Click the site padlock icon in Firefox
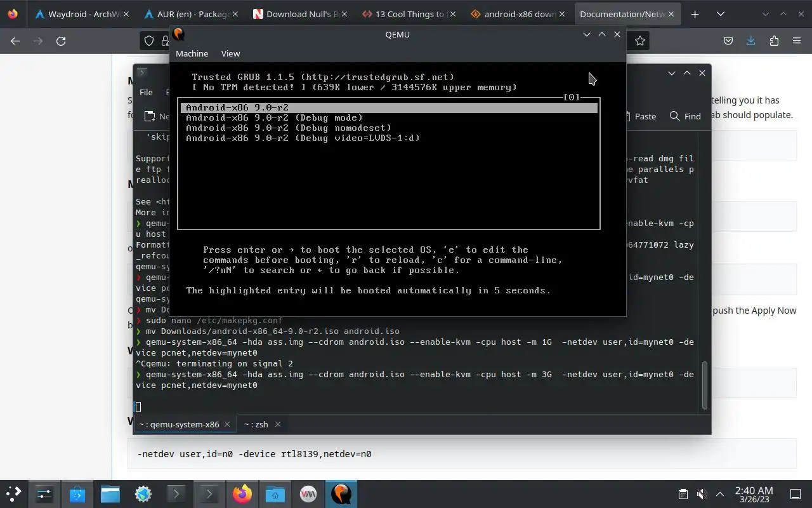Screen dimensions: 812x508 [x=166, y=41]
